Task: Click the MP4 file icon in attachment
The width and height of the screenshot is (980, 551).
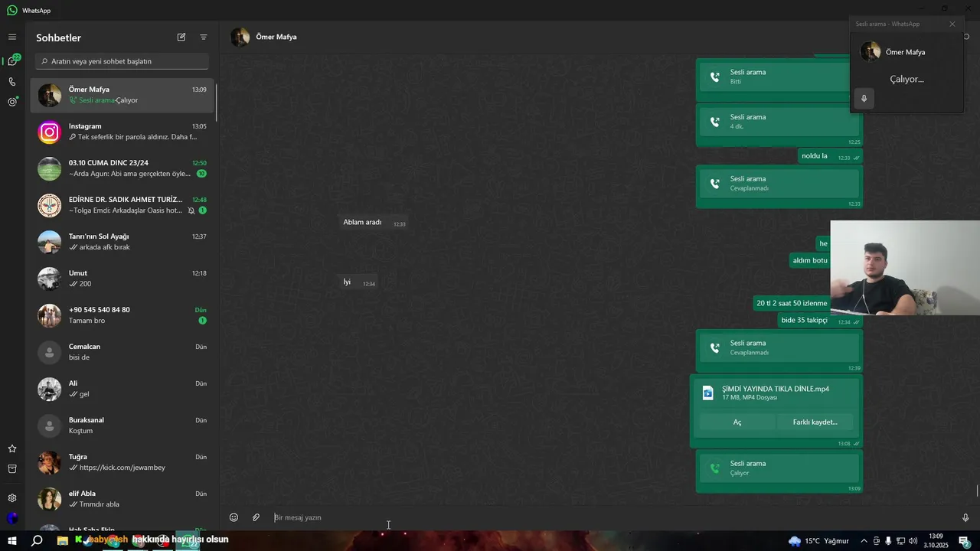Action: point(708,393)
